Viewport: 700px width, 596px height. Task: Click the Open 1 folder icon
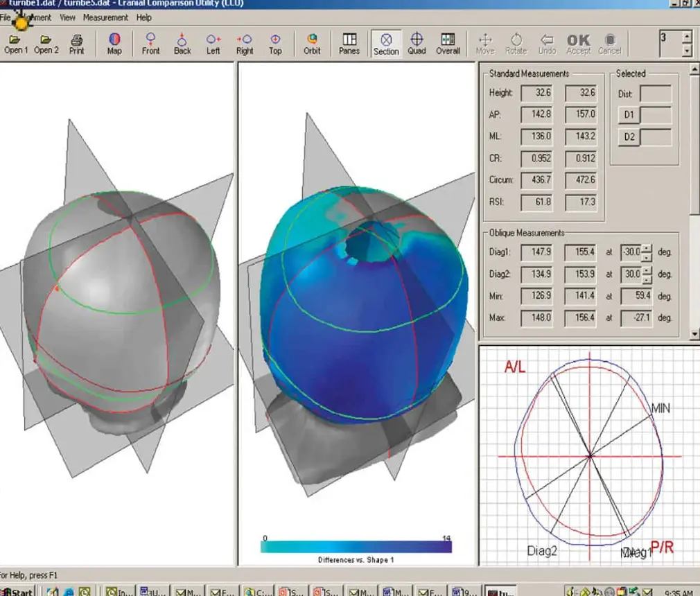(x=16, y=43)
